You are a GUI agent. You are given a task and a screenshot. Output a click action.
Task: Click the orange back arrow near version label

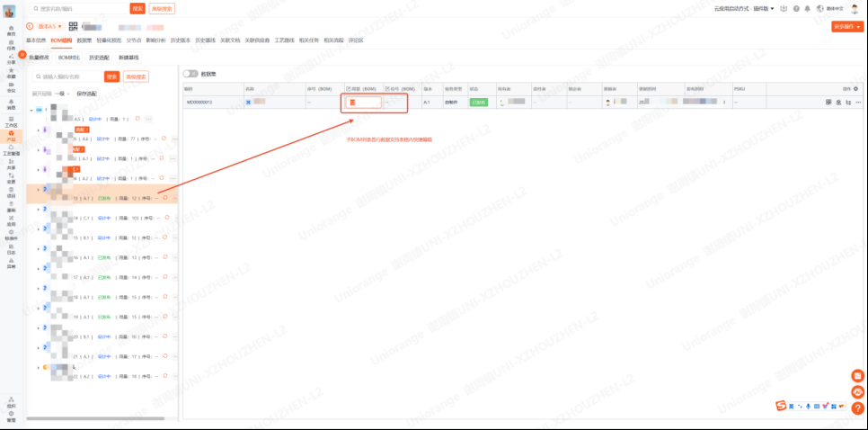point(31,26)
